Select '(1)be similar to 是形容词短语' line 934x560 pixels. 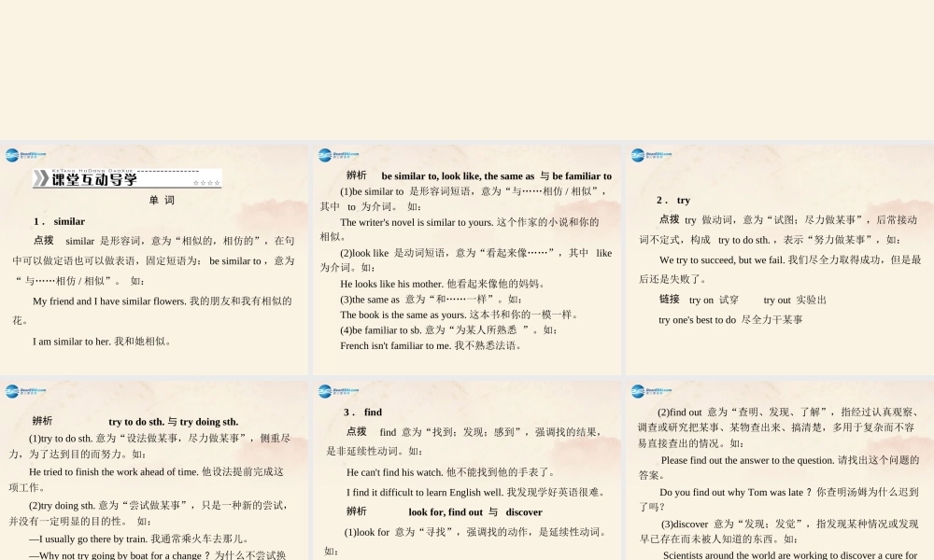click(x=474, y=191)
